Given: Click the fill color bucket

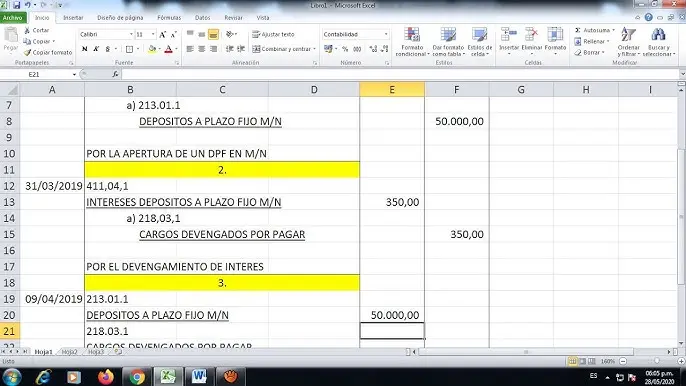Looking at the screenshot, I should coord(152,49).
